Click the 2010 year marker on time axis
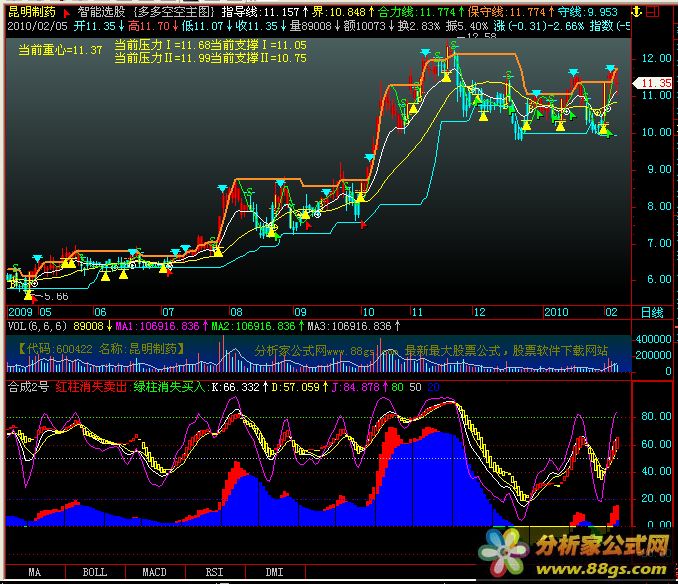678x584 pixels. tap(558, 311)
